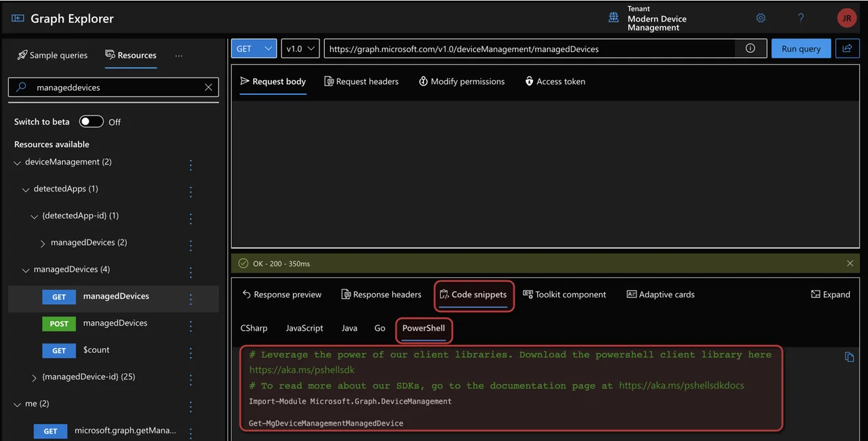Select the Java snippet language
This screenshot has height=441, width=868.
349,328
